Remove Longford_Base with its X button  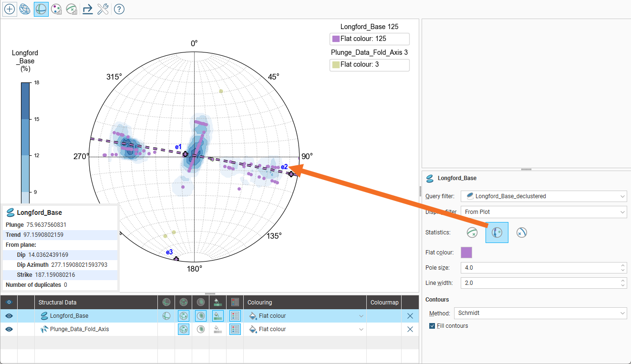[410, 316]
